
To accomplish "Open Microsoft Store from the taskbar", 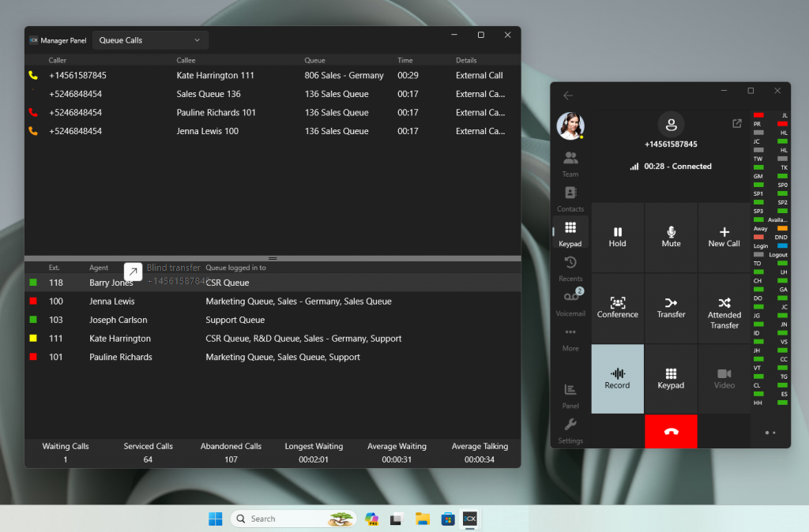I will (448, 519).
